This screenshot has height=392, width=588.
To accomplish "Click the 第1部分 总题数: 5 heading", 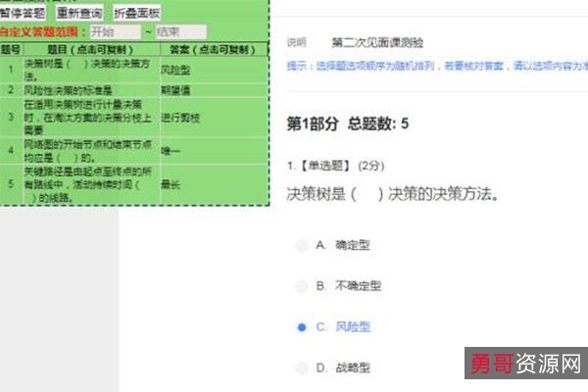I will pyautogui.click(x=348, y=123).
